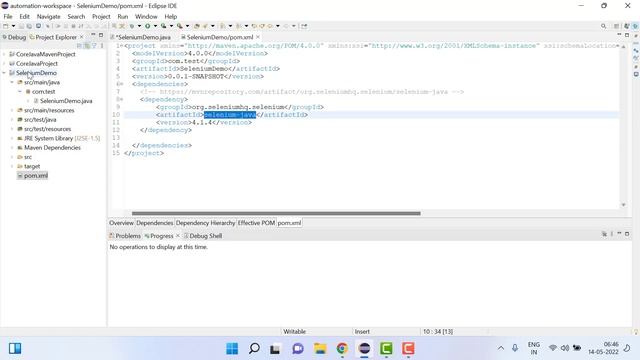The image size is (640, 360).
Task: Open the New wizard dropdown arrow
Action: pyautogui.click(x=13, y=26)
